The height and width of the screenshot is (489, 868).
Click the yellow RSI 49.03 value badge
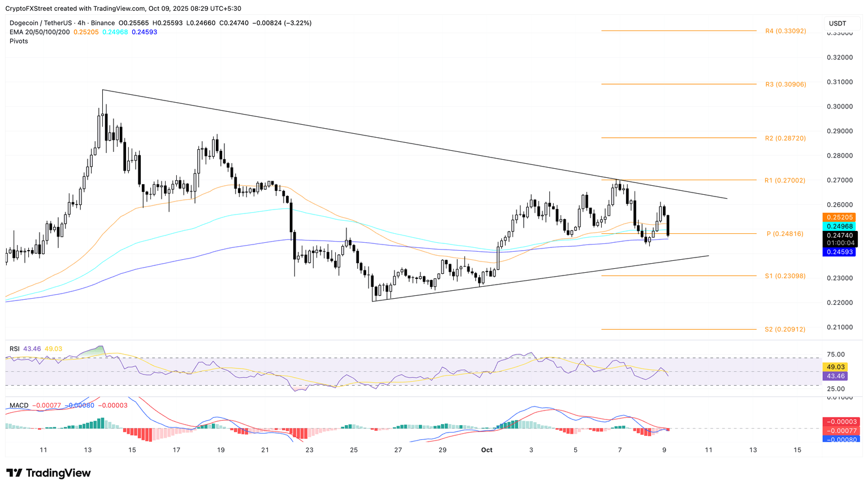pyautogui.click(x=836, y=366)
